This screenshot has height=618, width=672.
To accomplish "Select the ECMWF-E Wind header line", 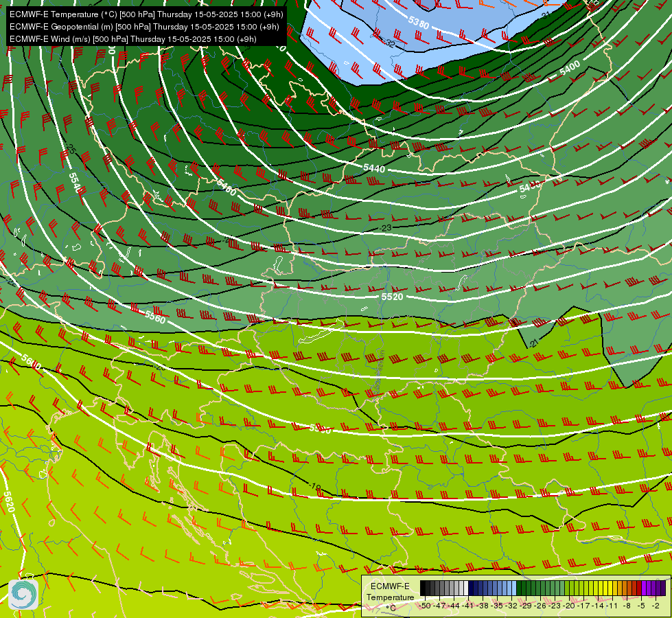I will point(133,39).
